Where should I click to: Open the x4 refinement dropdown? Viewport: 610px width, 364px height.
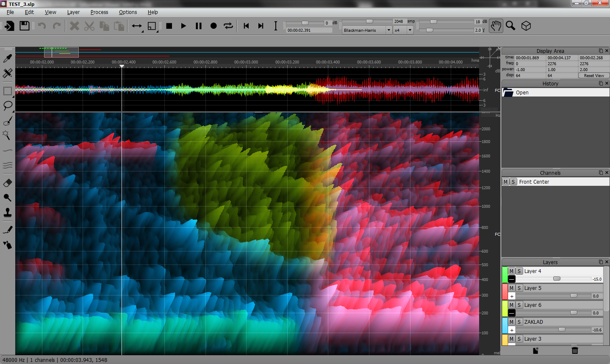(x=403, y=30)
